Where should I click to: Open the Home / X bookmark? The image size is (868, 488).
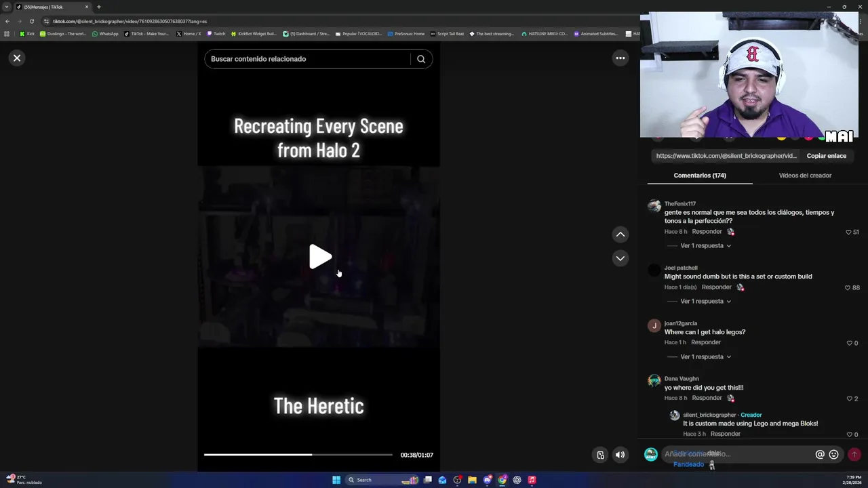tap(189, 34)
